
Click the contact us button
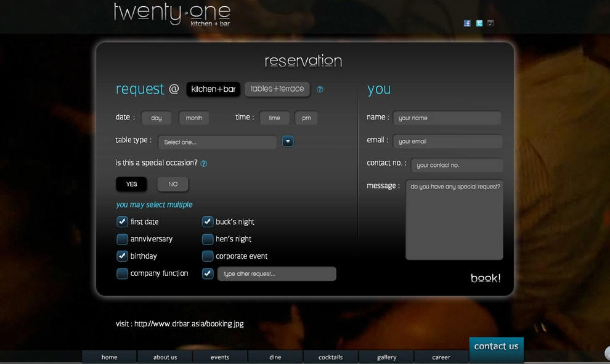(x=496, y=347)
